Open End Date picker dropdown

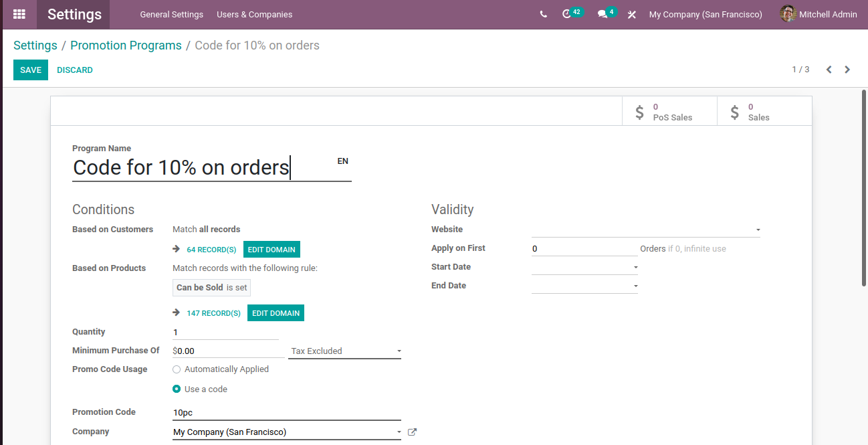click(584, 286)
